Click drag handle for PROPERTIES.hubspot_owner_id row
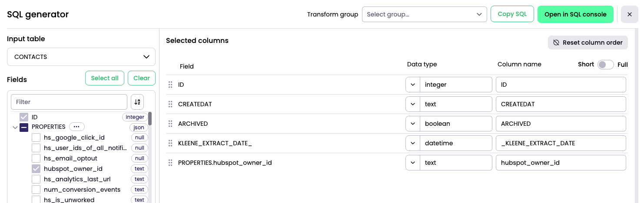This screenshot has height=203, width=644. pyautogui.click(x=170, y=163)
